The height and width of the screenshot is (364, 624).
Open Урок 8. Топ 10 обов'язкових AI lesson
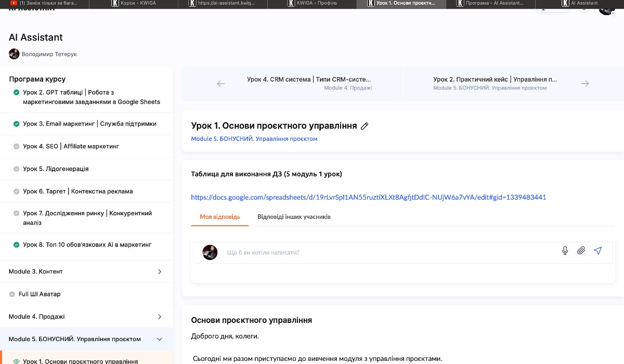point(86,245)
